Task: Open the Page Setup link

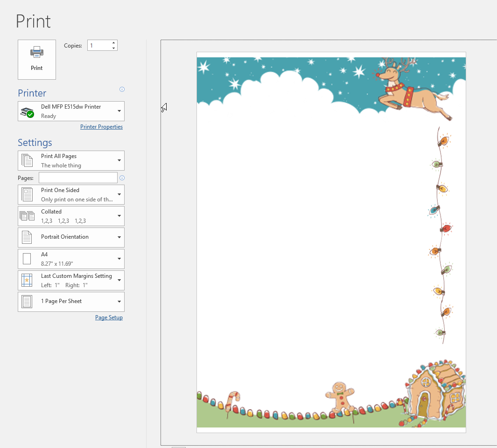Action: coord(109,317)
